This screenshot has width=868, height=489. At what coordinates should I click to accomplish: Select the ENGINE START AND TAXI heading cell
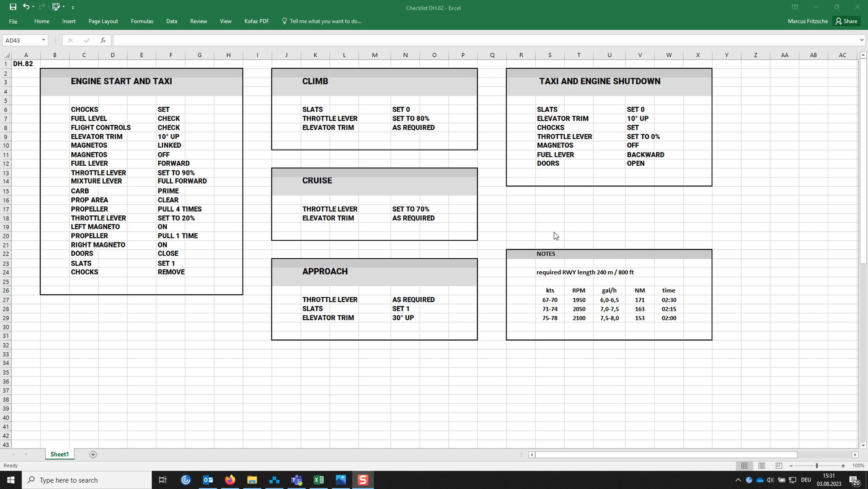(122, 81)
